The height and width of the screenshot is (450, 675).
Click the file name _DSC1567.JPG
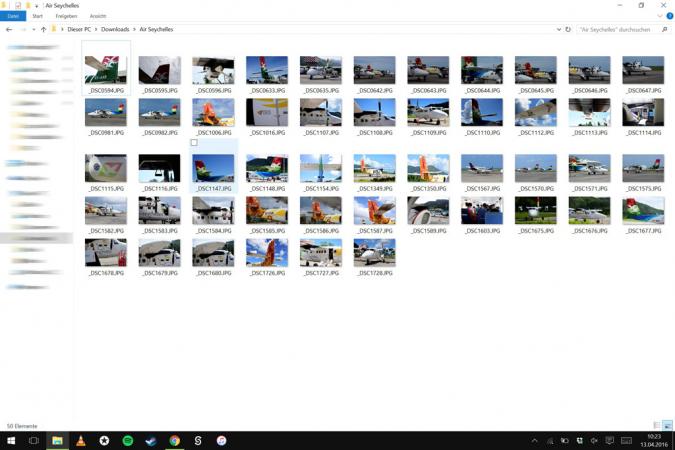click(482, 189)
